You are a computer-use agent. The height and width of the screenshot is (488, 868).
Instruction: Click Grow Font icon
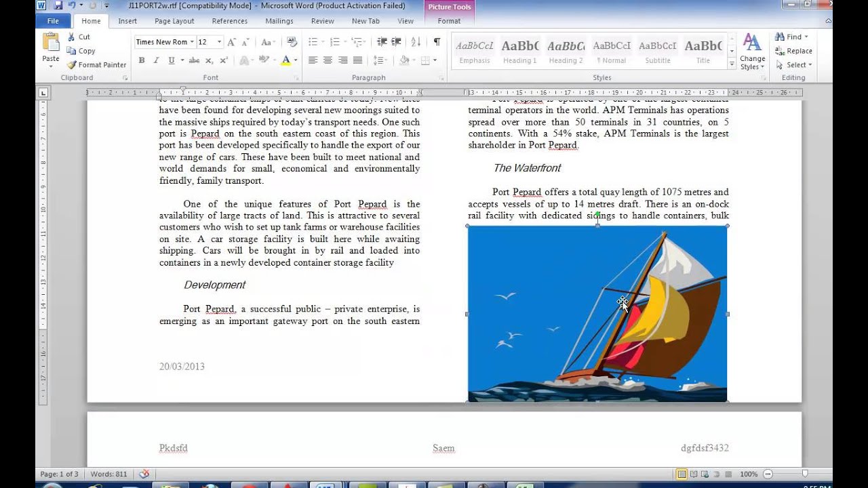[x=231, y=42]
